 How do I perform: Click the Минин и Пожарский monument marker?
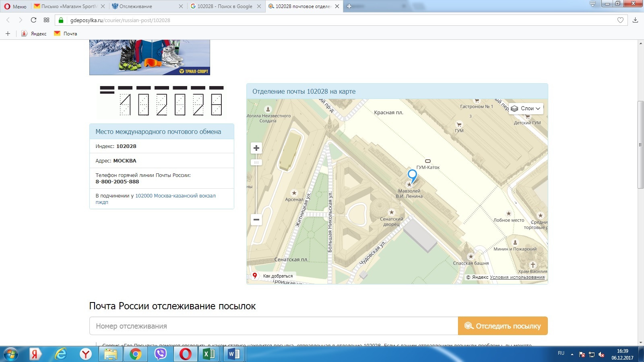515,242
